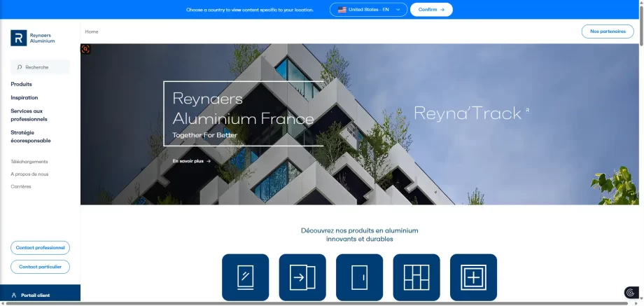Confirm the selected country
Screen dimensions: 644x306
[431, 9]
